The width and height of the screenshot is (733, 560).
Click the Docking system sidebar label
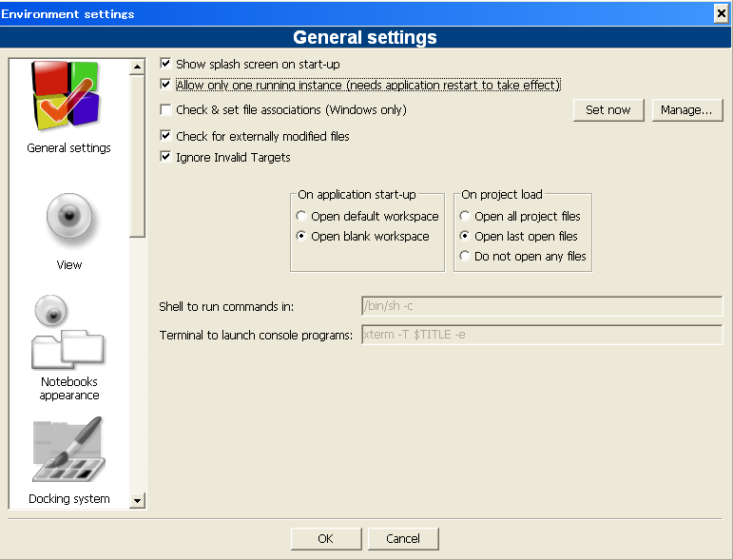click(x=69, y=499)
